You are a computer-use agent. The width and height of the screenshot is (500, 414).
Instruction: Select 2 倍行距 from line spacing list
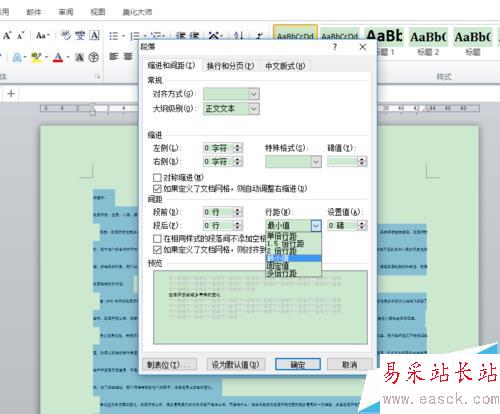point(293,251)
